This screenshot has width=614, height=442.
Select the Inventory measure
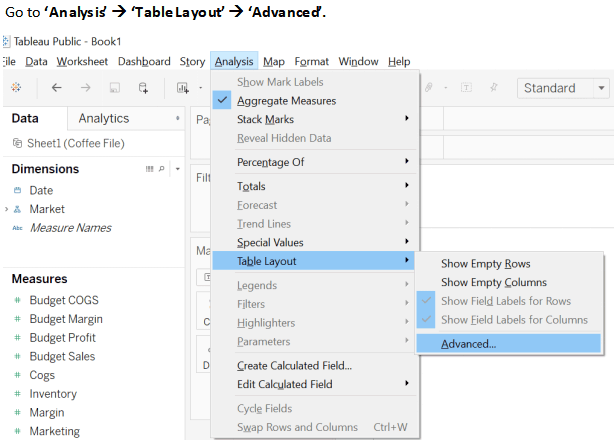(53, 394)
